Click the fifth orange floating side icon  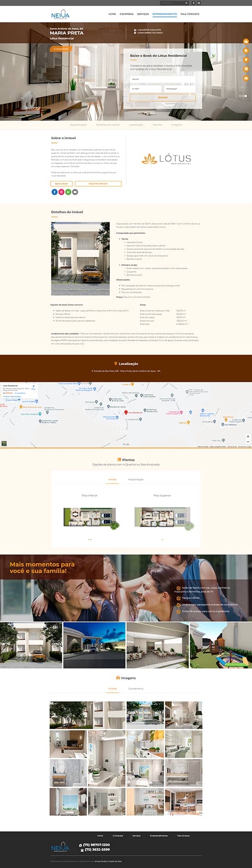click(246, 78)
